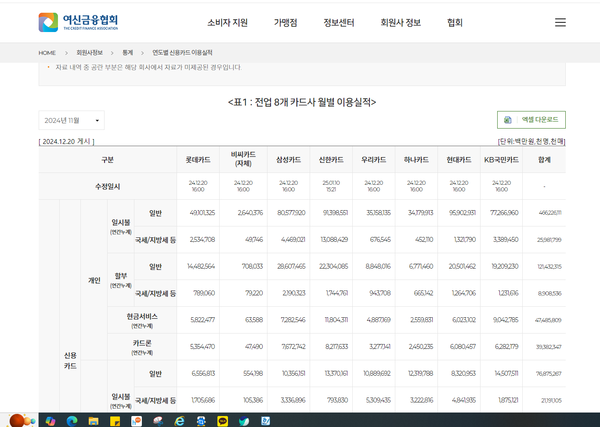Viewport: 600px width, 427px height.
Task: Click the 신한카드 column header
Action: pyautogui.click(x=331, y=160)
